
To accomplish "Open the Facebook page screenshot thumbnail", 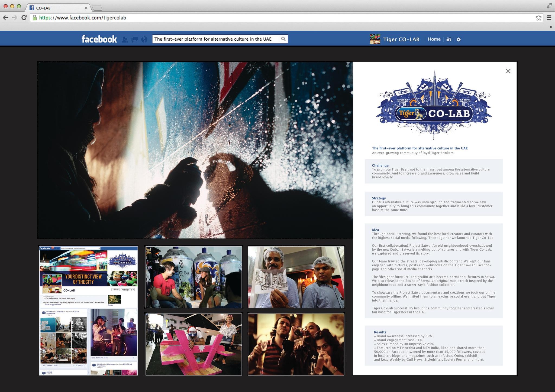I will [88, 311].
